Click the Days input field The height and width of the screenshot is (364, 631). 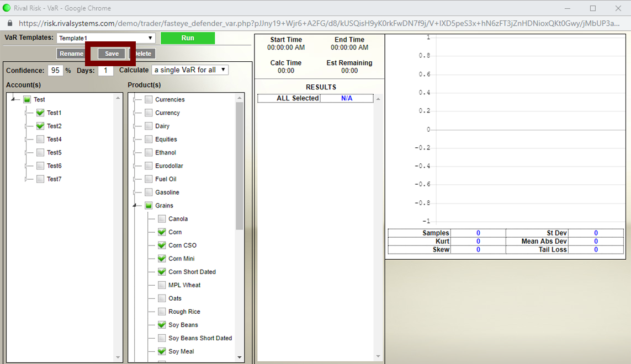coord(105,71)
